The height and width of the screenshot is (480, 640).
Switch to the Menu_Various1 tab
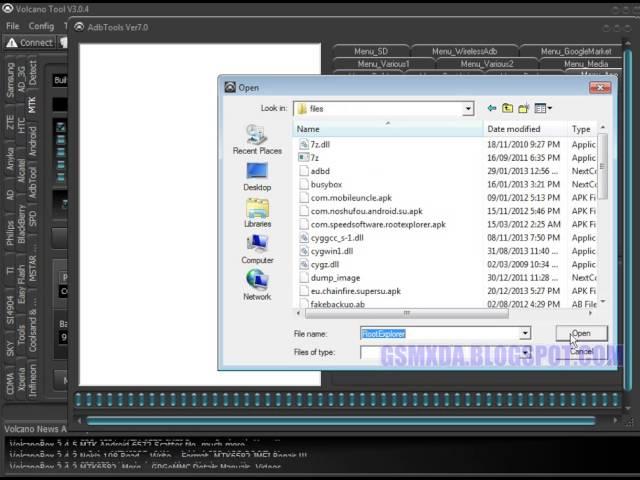point(383,64)
